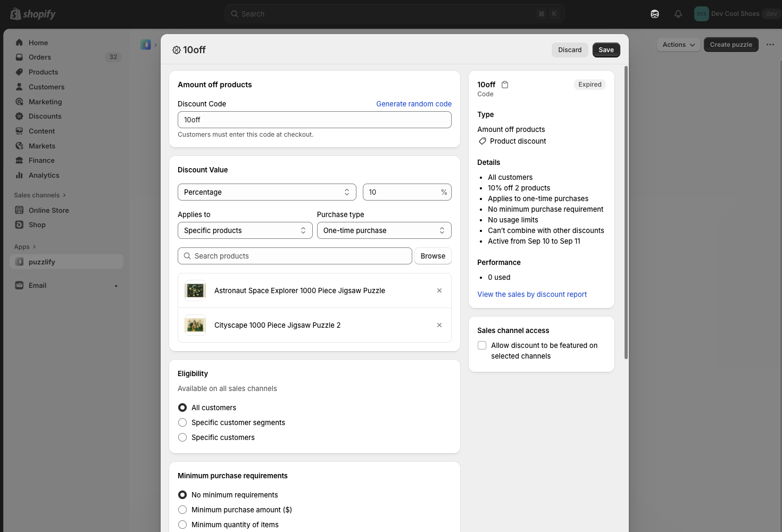
Task: Open the notifications bell
Action: [678, 14]
